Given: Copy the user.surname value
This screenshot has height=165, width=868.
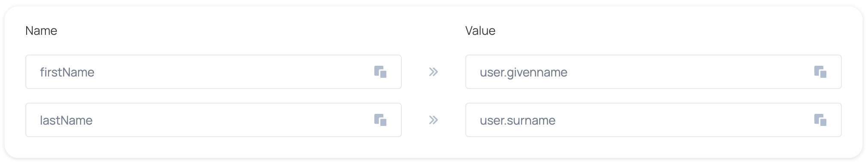Looking at the screenshot, I should click(x=820, y=120).
